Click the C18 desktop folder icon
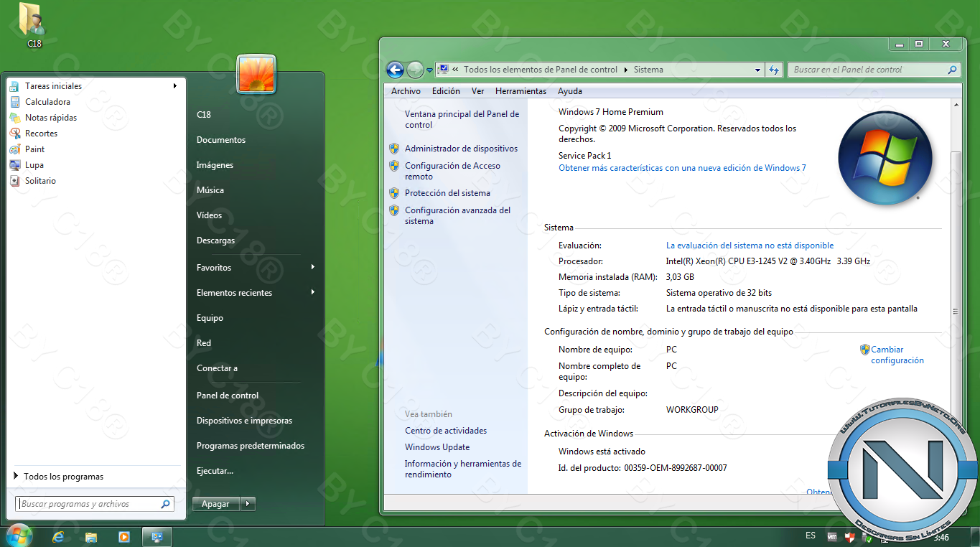 [x=34, y=25]
